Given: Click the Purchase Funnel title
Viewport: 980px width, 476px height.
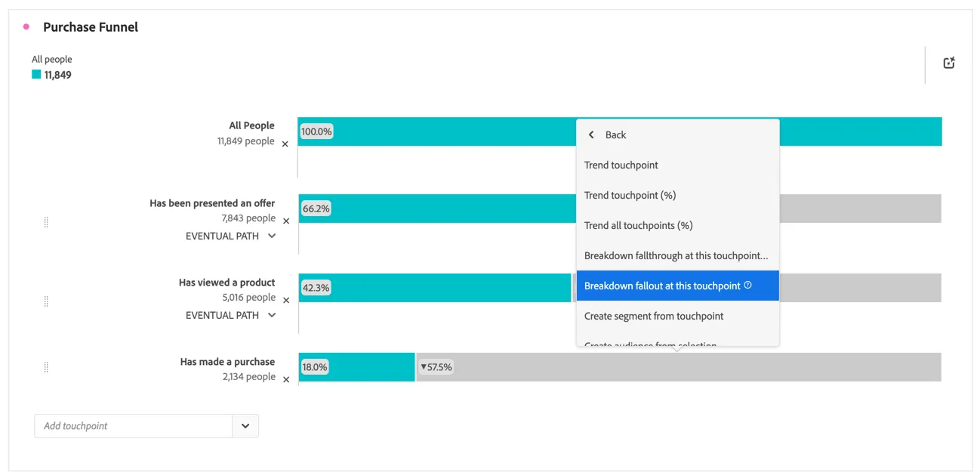Looking at the screenshot, I should (x=91, y=27).
